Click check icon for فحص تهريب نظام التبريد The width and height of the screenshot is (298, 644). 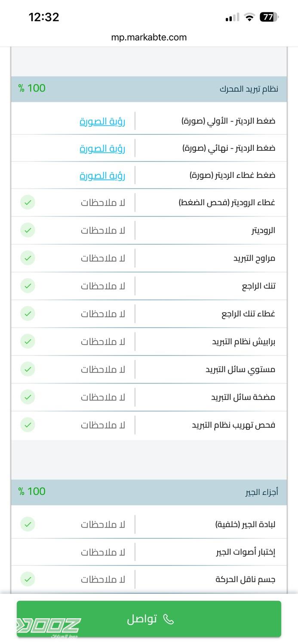pos(28,425)
